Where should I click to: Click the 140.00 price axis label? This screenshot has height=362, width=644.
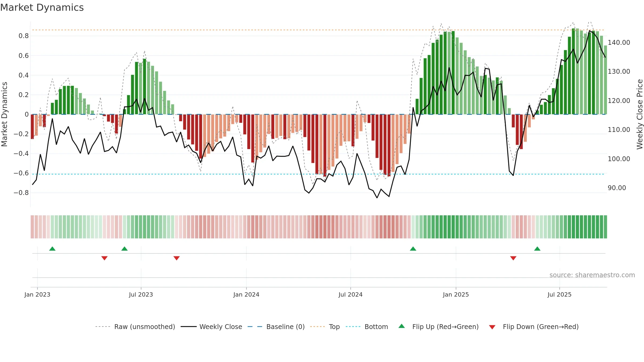coord(619,43)
